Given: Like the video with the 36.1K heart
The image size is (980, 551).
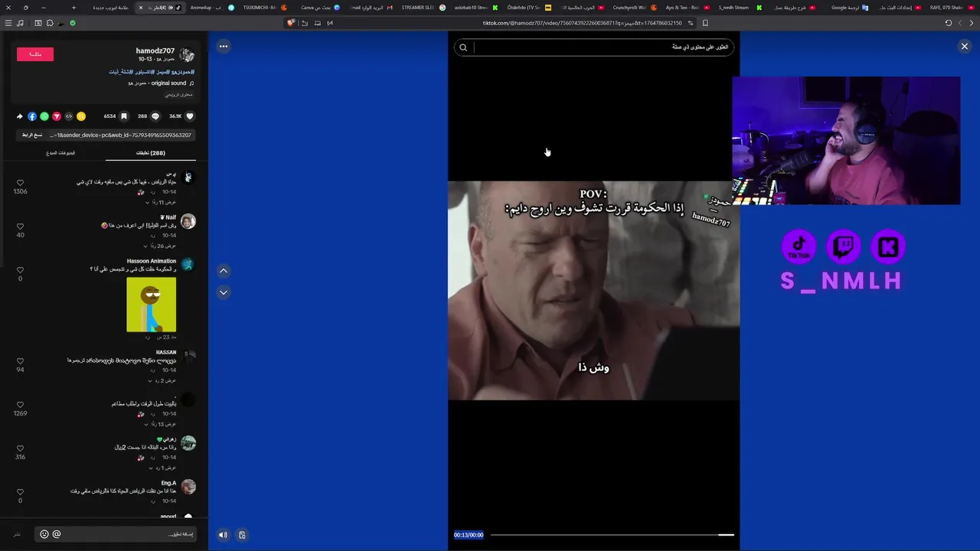Looking at the screenshot, I should click(190, 116).
